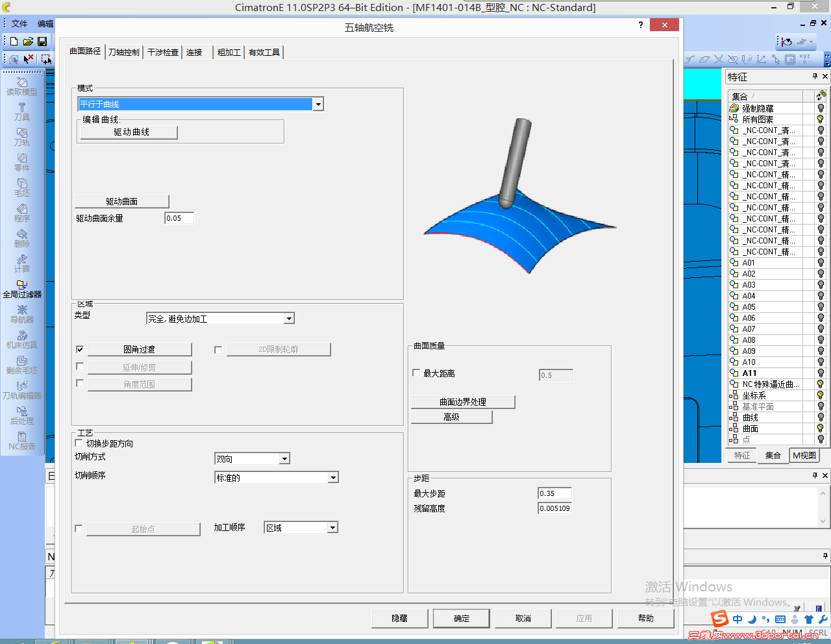Open the 类型 dropdown showing 完全, 避免边加工

point(221,319)
